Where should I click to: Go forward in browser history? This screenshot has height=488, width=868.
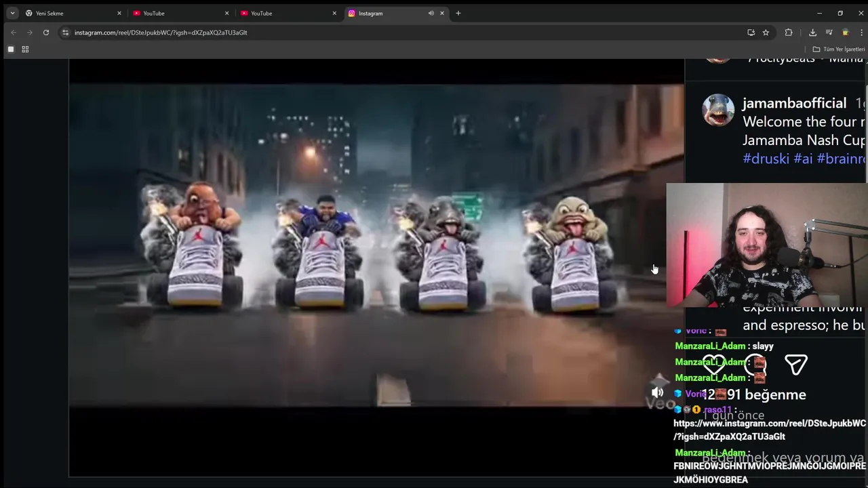(29, 32)
